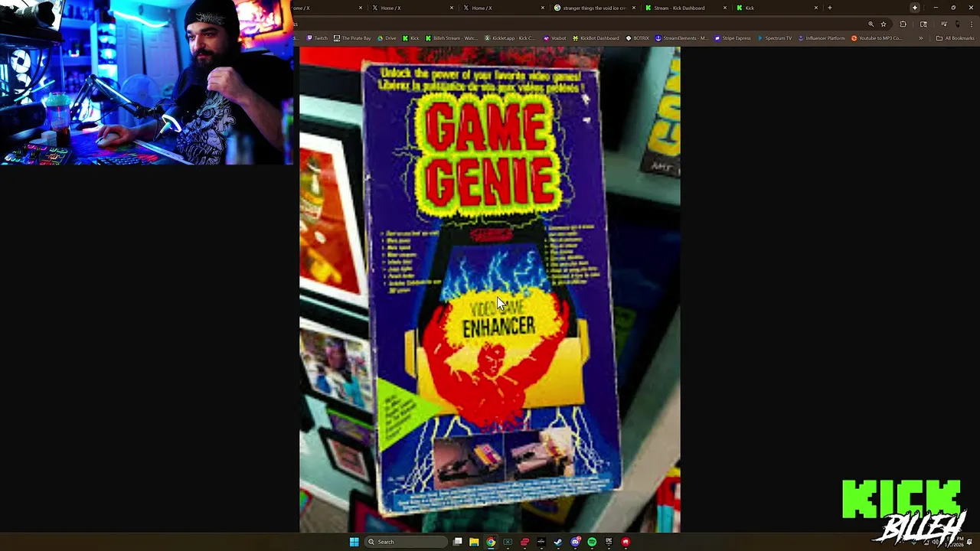Open Spotify from the taskbar
This screenshot has height=551, width=980.
click(x=592, y=542)
